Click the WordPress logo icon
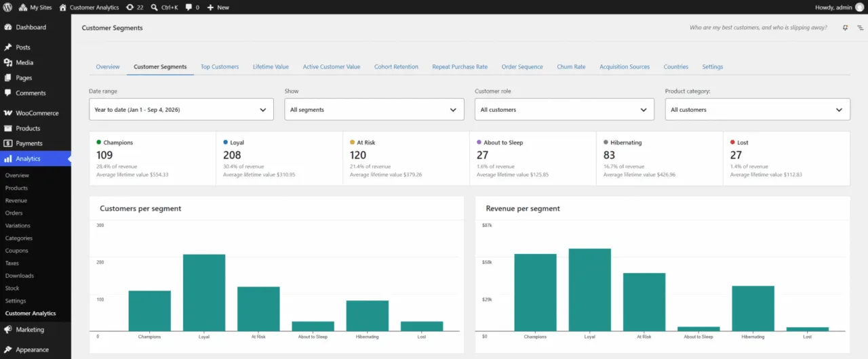The image size is (868, 359). pos(8,7)
